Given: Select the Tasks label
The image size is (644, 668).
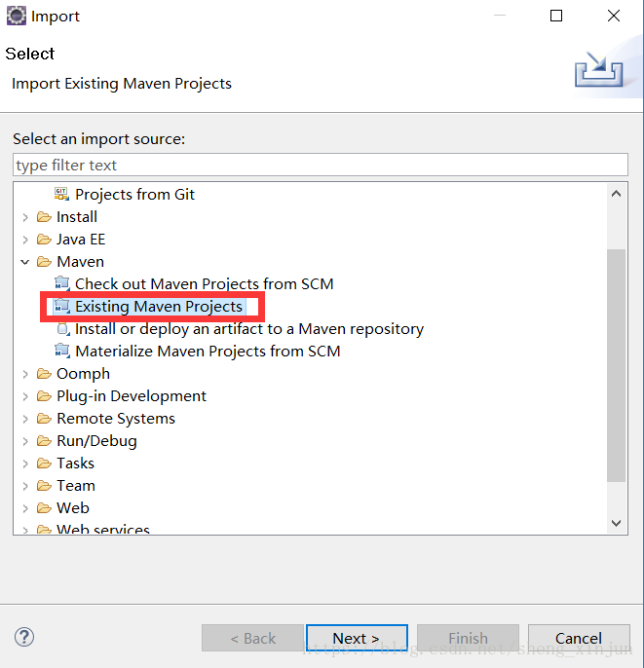Looking at the screenshot, I should [75, 464].
